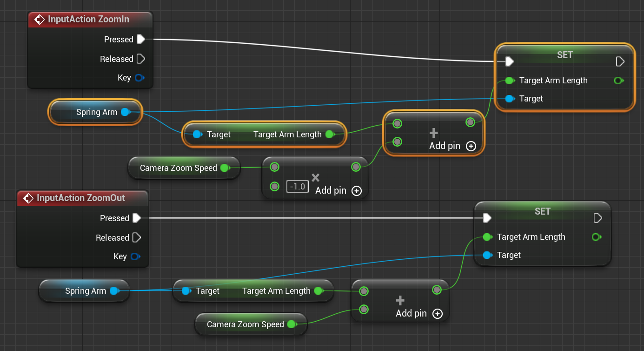Select Released exec pin on InputAction ZoomOut
644x351 pixels.
tap(137, 238)
